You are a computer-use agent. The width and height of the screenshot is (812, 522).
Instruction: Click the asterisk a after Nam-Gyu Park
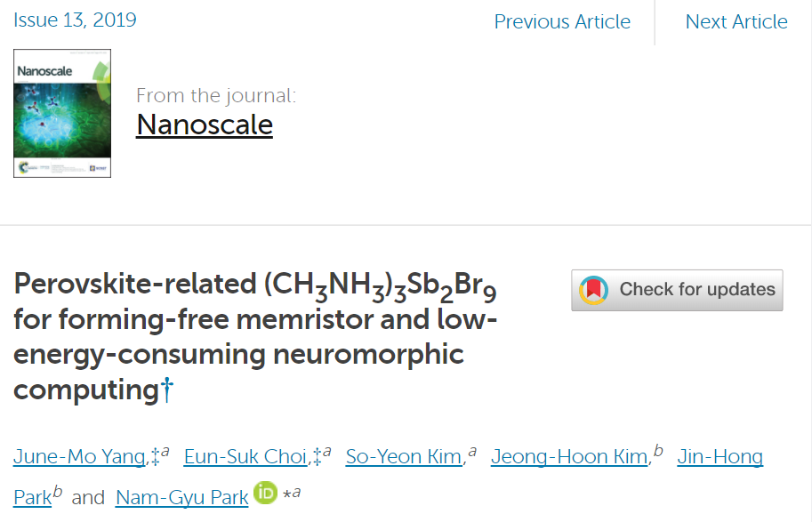pos(292,493)
